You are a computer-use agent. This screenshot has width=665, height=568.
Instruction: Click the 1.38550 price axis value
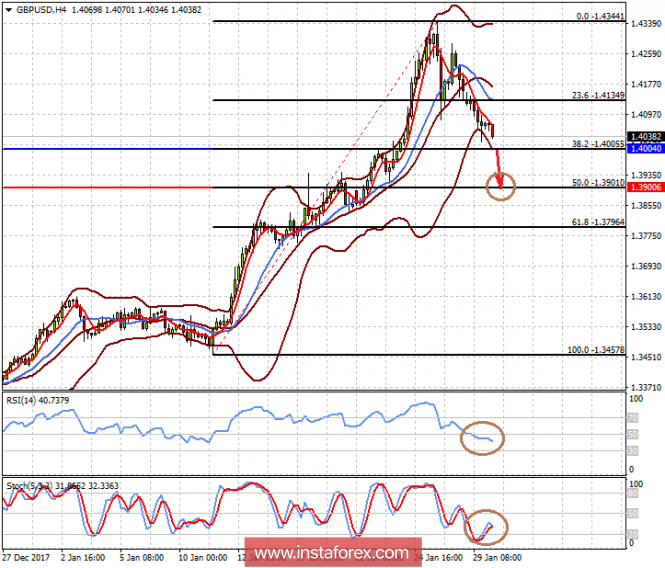pyautogui.click(x=646, y=206)
